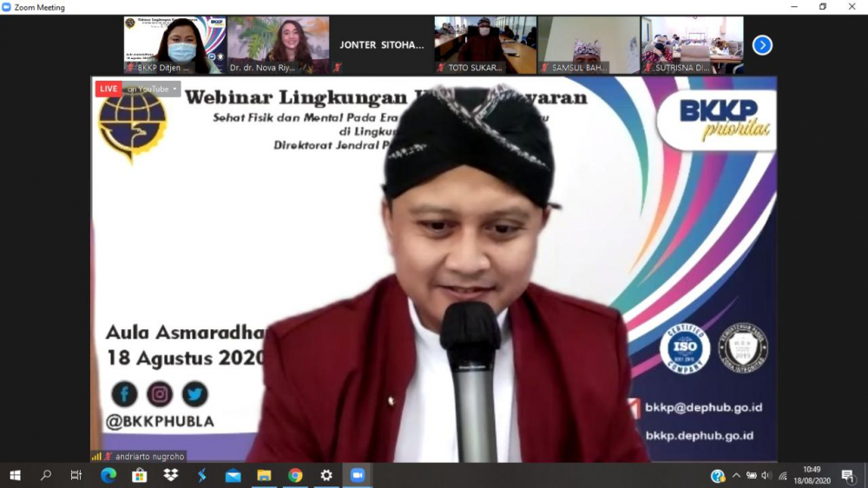Show next participants with blue arrow button
Viewport: 868px width, 488px height.
point(762,45)
